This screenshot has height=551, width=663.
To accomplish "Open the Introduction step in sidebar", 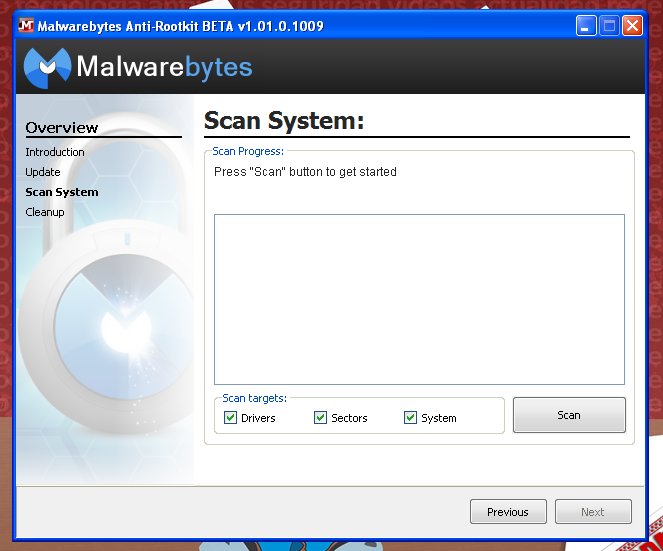I will (55, 152).
